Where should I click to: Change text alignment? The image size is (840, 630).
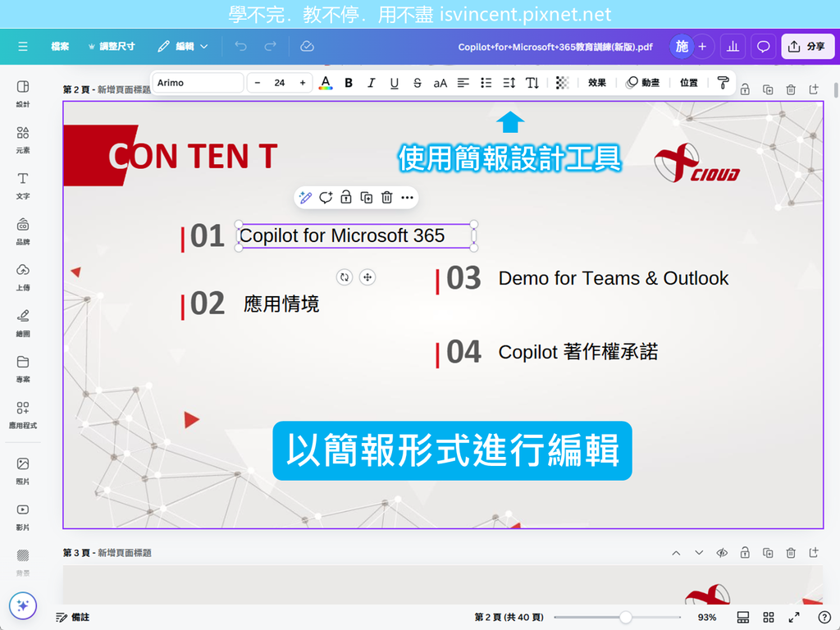[x=463, y=83]
